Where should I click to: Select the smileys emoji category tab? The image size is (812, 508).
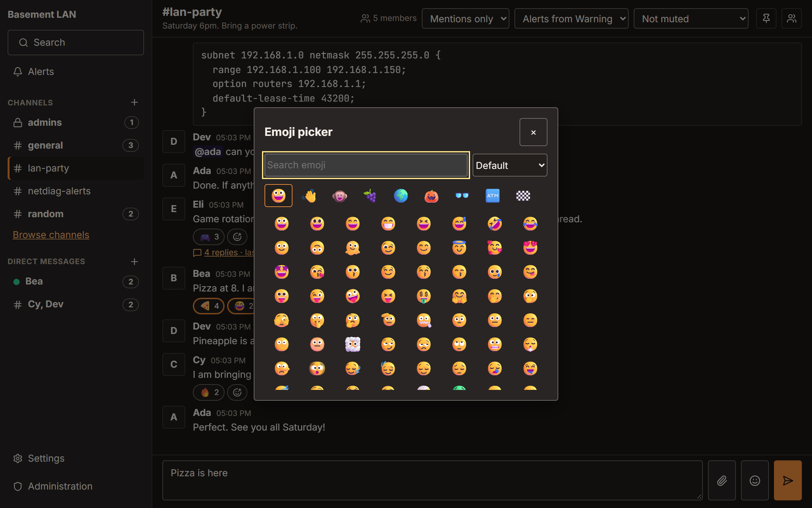[x=278, y=196]
